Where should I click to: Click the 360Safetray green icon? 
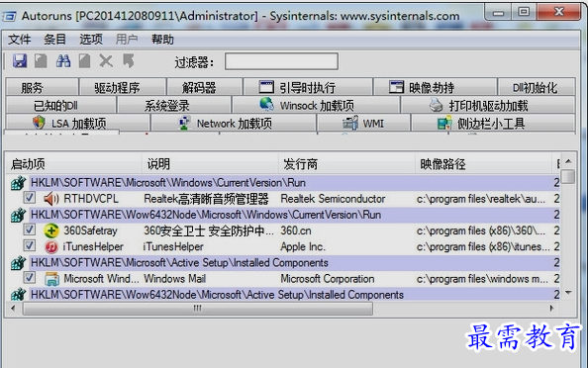tap(51, 230)
